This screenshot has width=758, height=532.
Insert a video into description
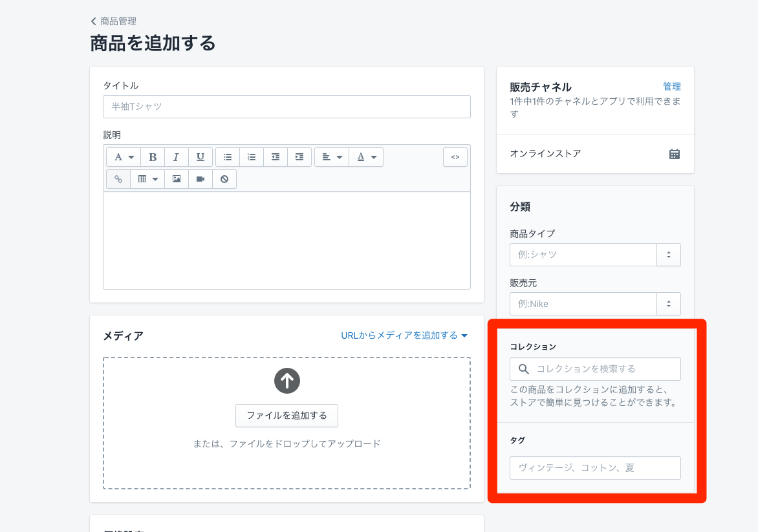[200, 179]
